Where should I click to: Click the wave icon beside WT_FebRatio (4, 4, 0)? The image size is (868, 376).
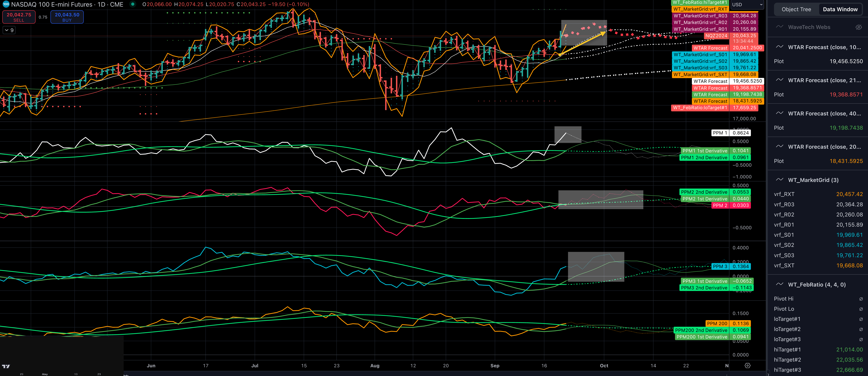pyautogui.click(x=779, y=284)
